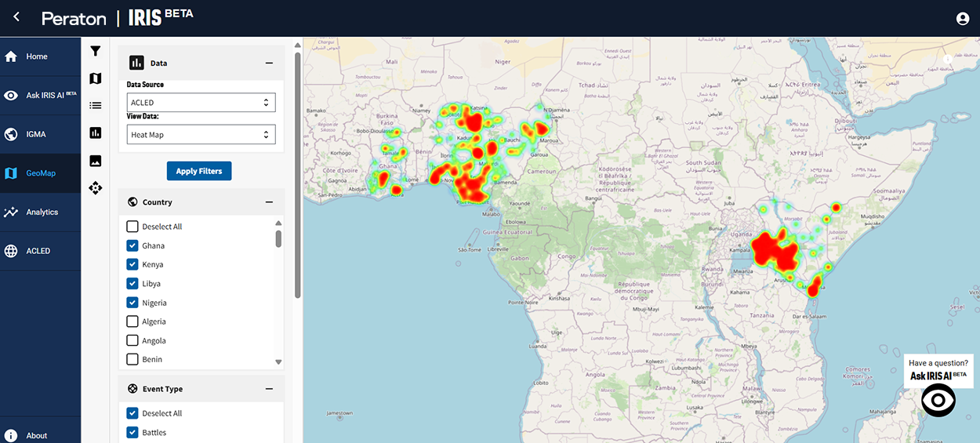Viewport: 980px width, 443px height.
Task: Open the About link in sidebar
Action: (36, 435)
